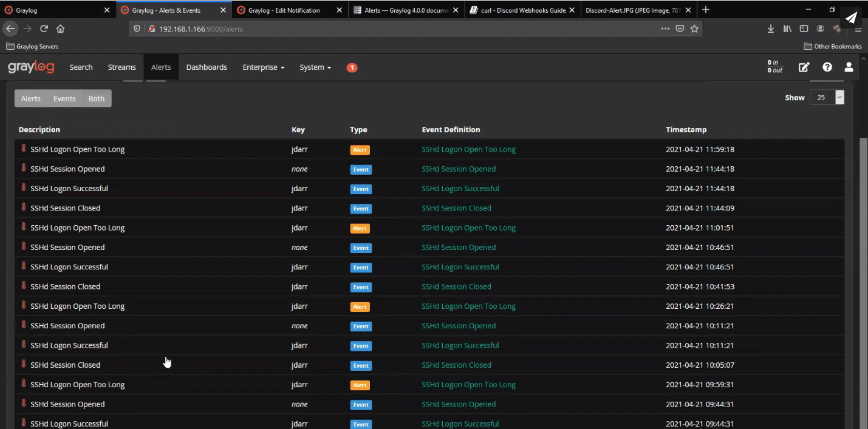Screen dimensions: 868x429
Task: Reload the page with the refresh icon
Action: coord(44,29)
